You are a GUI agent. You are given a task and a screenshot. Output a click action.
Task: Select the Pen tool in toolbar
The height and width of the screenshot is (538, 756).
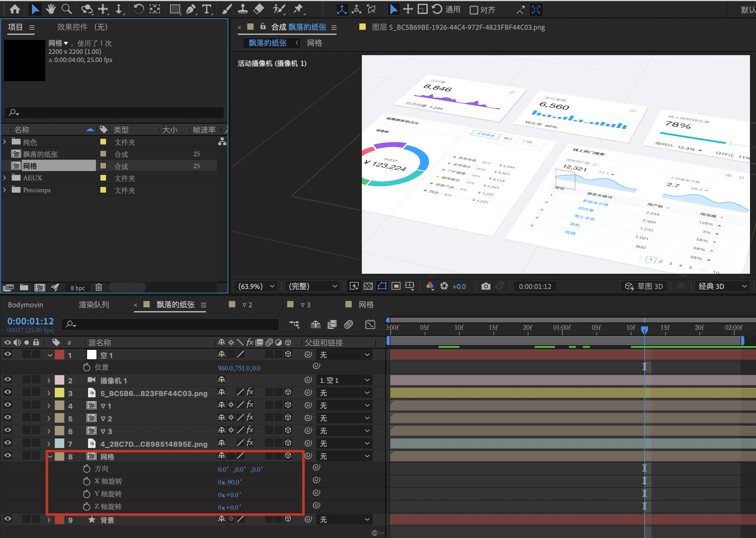191,9
